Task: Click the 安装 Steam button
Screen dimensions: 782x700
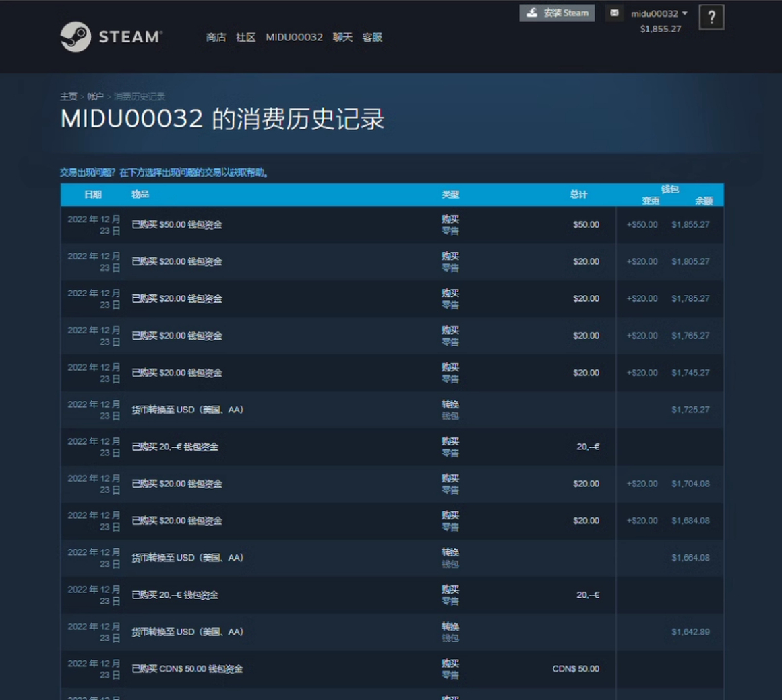Action: [566, 13]
